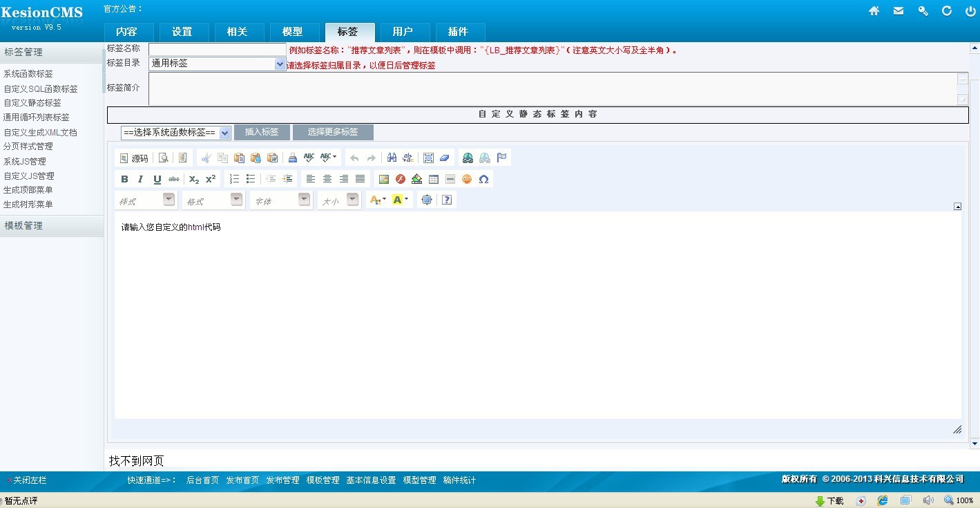This screenshot has width=980, height=508.
Task: Apply strikethrough with abc icon
Action: click(174, 179)
